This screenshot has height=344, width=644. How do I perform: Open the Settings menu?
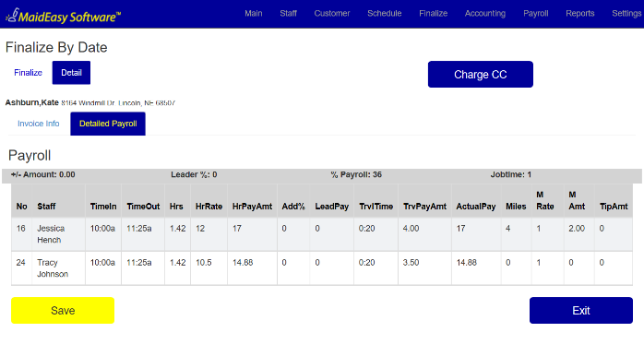626,13
